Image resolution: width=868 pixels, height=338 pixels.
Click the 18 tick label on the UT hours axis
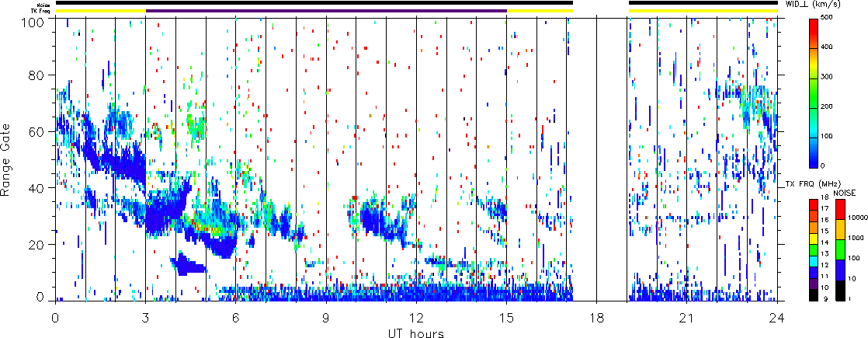coord(597,318)
